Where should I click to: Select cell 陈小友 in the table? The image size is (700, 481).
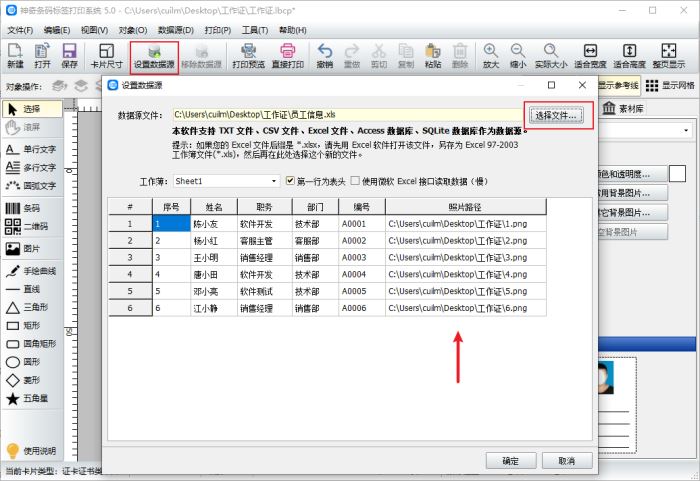coord(214,224)
